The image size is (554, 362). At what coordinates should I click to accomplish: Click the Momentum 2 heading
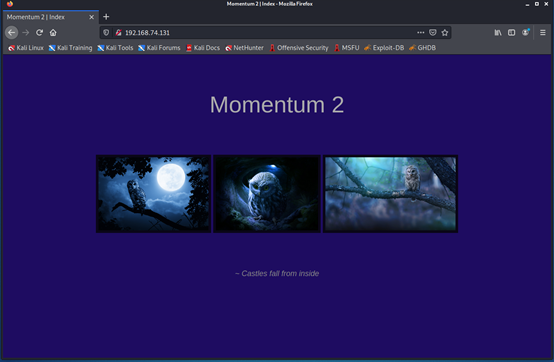click(x=277, y=105)
